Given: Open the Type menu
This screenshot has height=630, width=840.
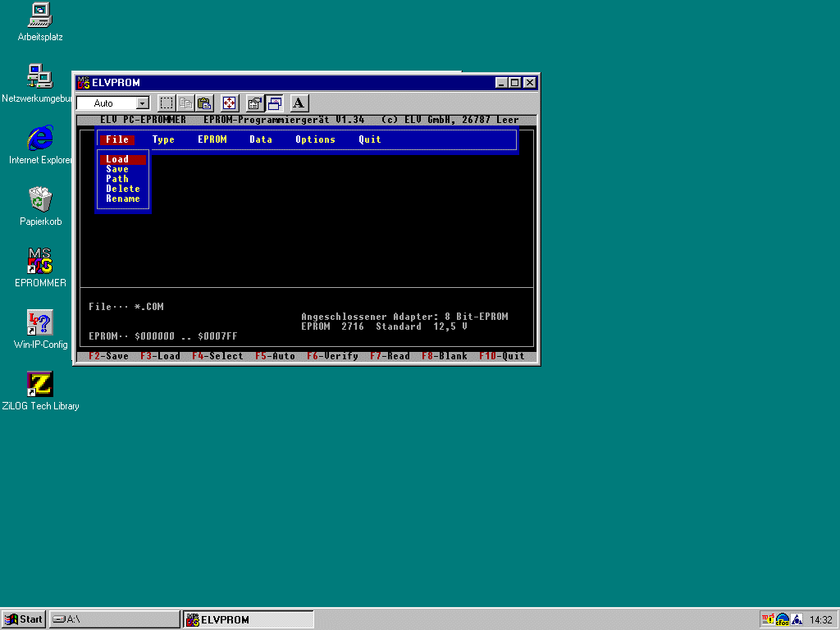Looking at the screenshot, I should [x=163, y=139].
